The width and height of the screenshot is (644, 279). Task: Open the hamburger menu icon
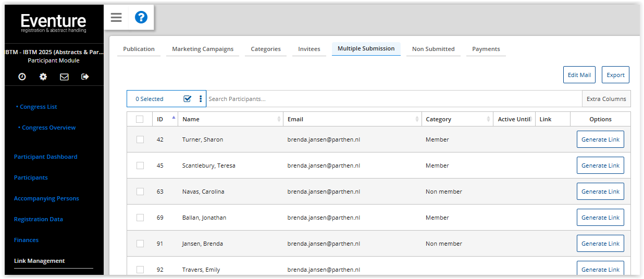tap(116, 18)
